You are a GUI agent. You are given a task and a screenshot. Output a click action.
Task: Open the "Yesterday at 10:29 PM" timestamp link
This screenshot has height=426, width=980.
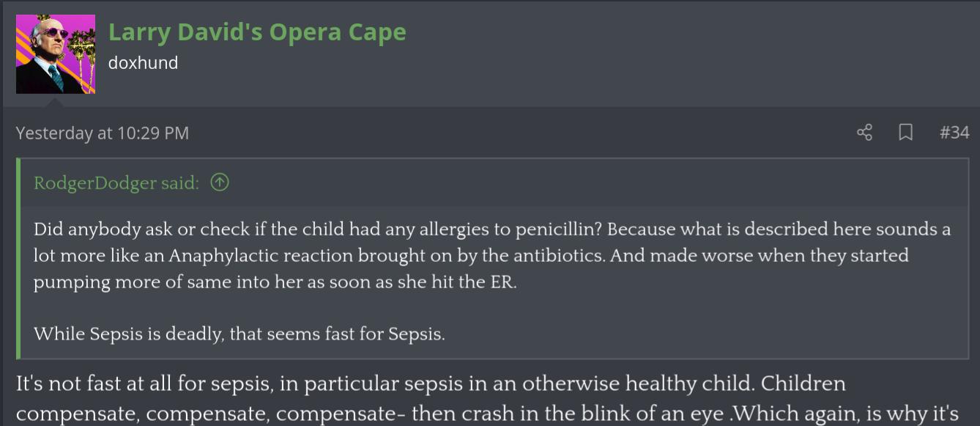coord(102,133)
